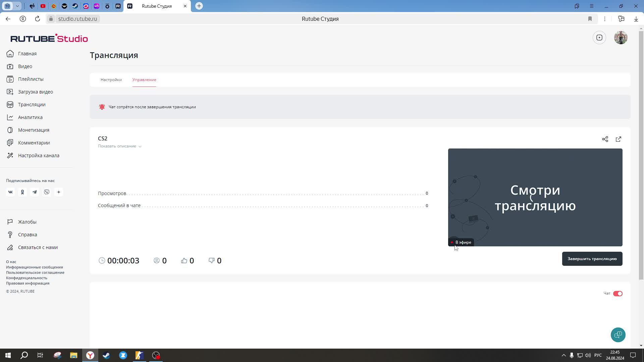
Task: Click the Viber social icon
Action: click(x=47, y=192)
